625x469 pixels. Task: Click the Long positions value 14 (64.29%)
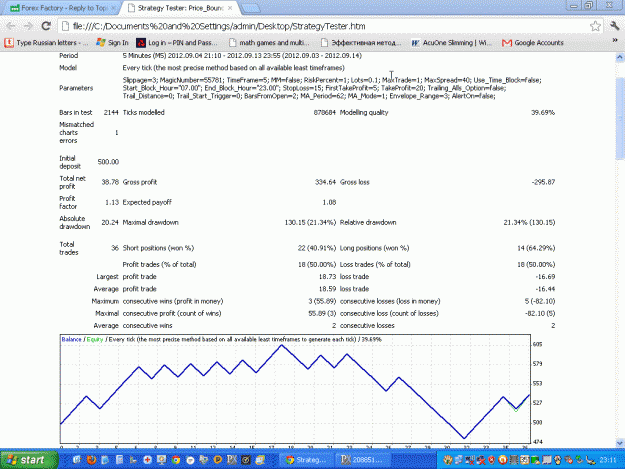pos(536,248)
